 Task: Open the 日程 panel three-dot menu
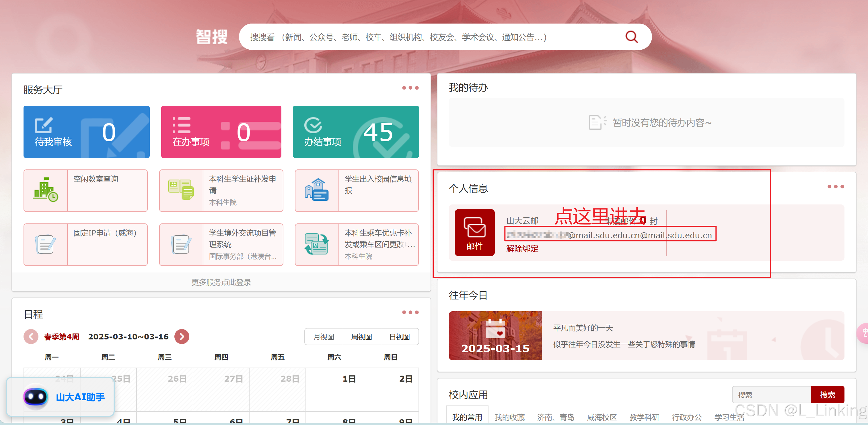pos(410,312)
